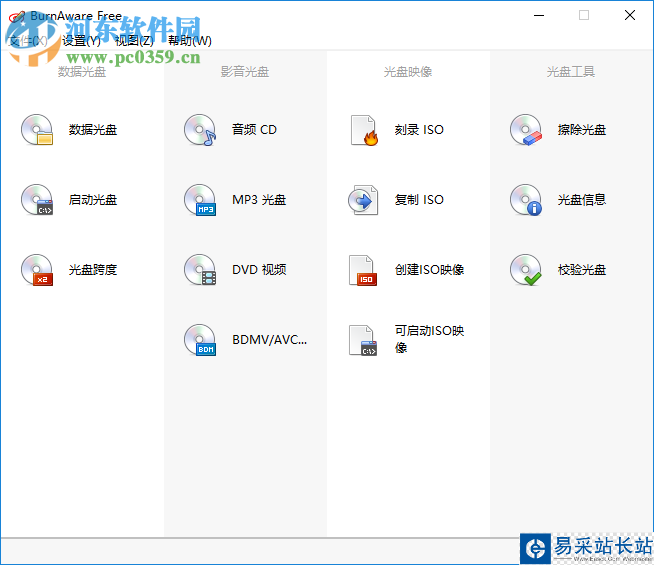This screenshot has width=654, height=565.
Task: Click the 光盘工具 column heading
Action: pos(571,72)
